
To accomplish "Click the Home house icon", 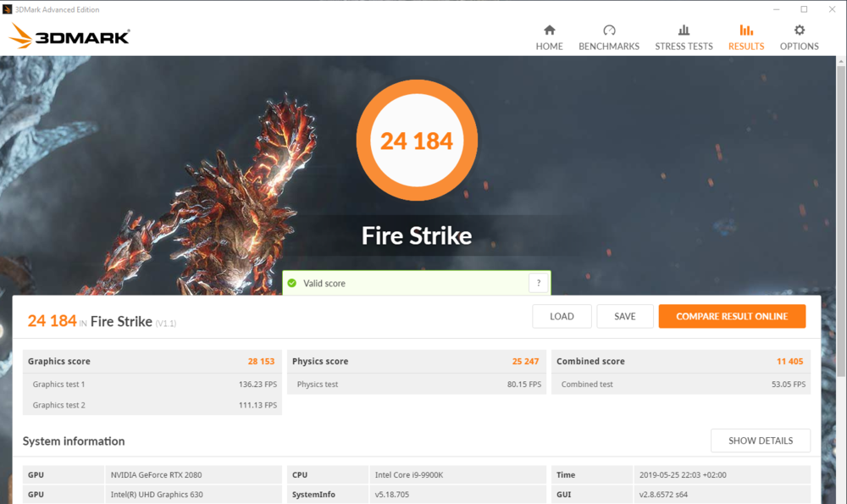I will (x=549, y=30).
